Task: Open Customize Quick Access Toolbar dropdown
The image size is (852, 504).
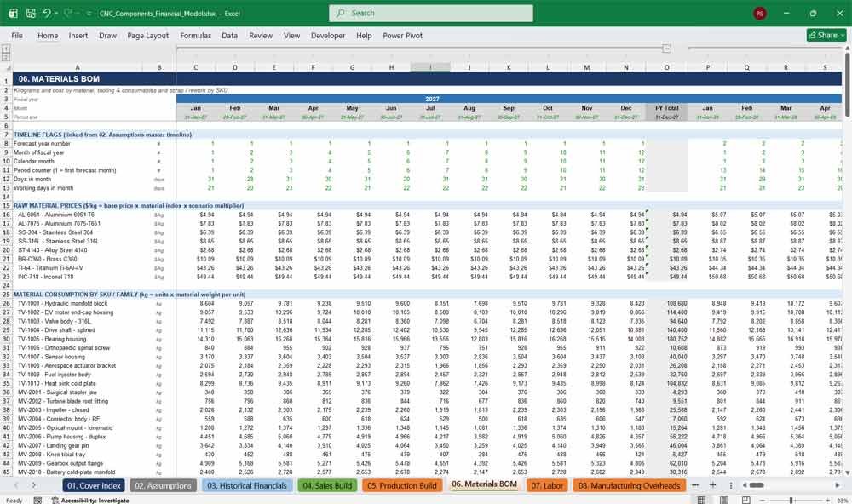Action: 89,13
